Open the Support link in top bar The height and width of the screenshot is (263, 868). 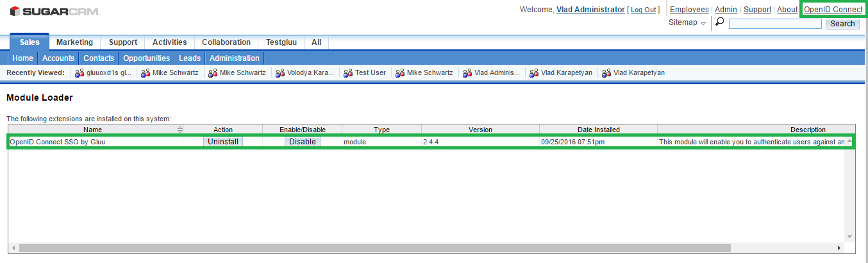(x=757, y=10)
